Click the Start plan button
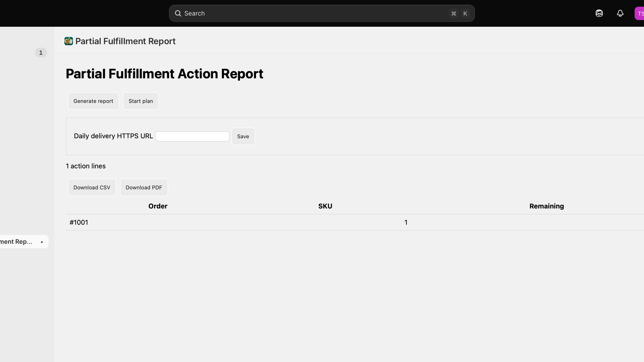644x362 pixels. [141, 101]
